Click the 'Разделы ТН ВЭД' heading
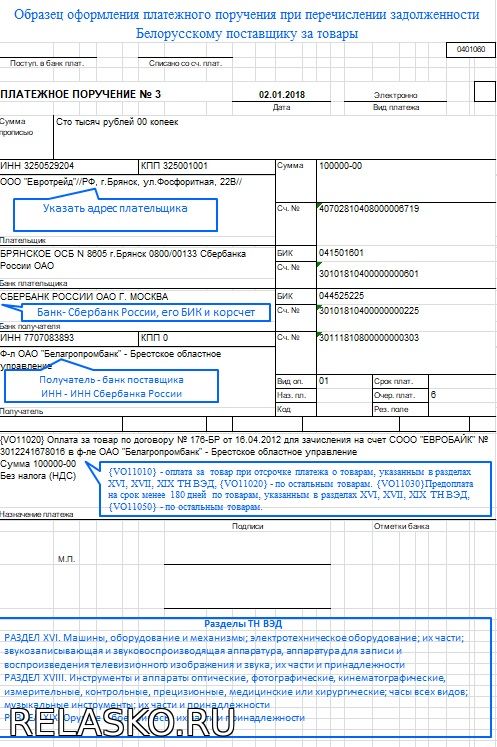This screenshot has width=497, height=747. (243, 624)
